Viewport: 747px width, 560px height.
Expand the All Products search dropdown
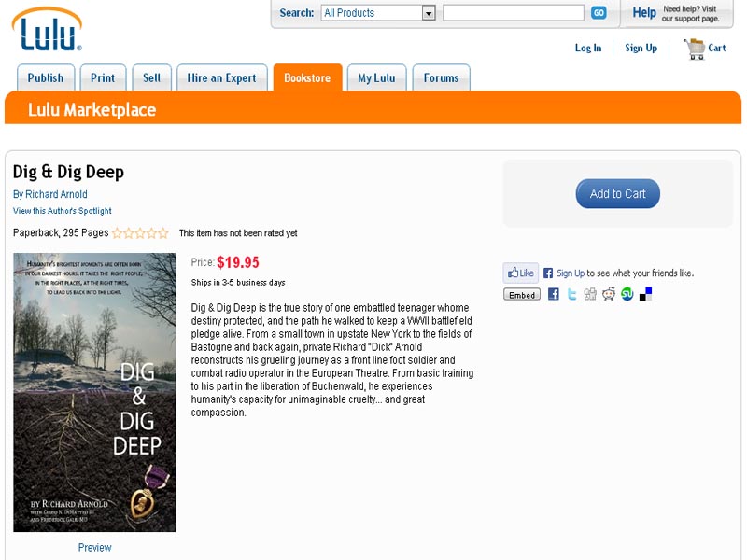point(378,13)
